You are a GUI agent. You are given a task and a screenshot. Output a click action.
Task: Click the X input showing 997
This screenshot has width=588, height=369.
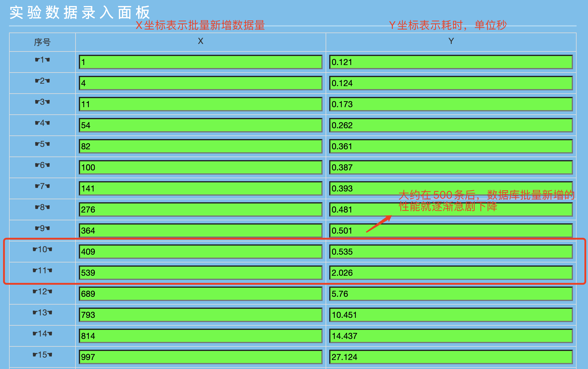click(200, 357)
